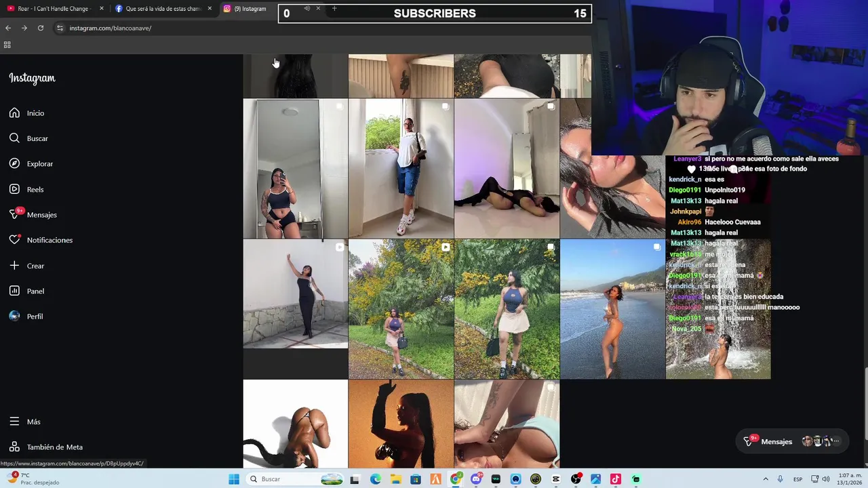Switch to the Roar YouTube tab

53,9
